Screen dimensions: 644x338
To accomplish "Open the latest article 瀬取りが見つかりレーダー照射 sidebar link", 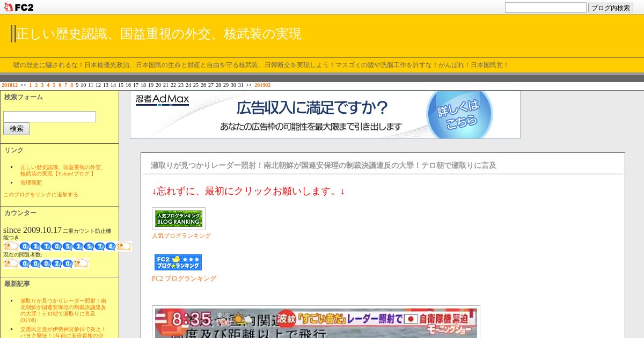I will [63, 311].
